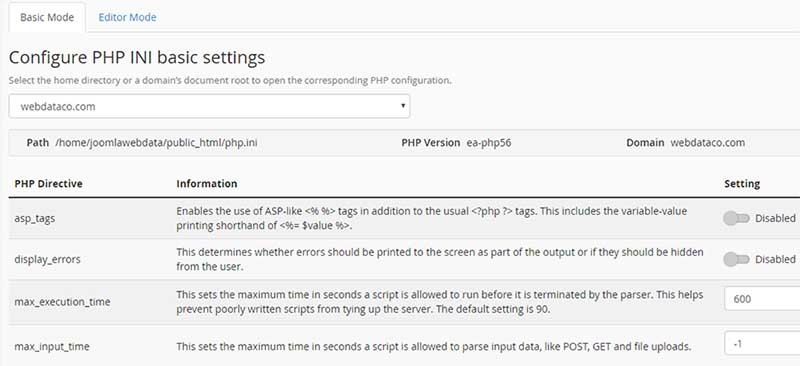Enable the asp_tags toggle switch
This screenshot has height=366, width=800.
(x=736, y=218)
